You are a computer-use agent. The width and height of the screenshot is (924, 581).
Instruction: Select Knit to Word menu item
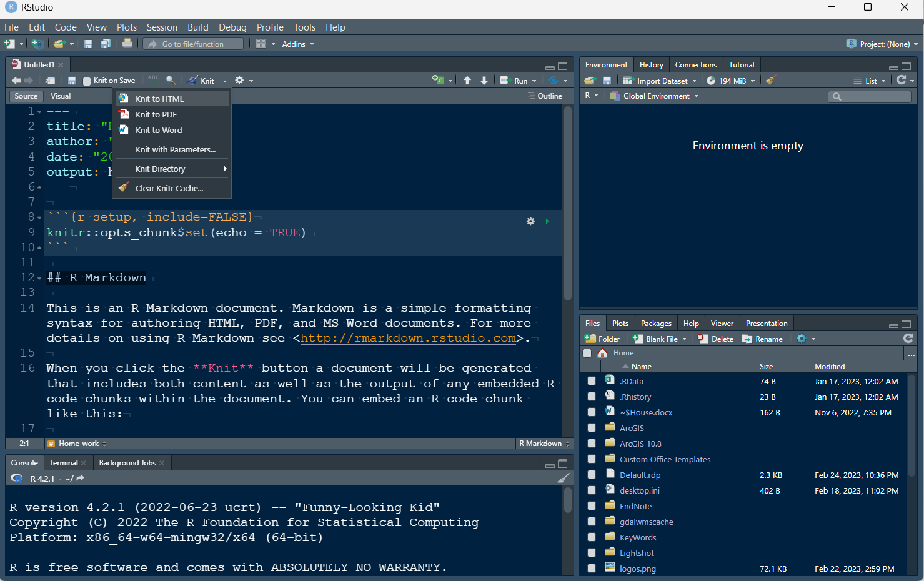coord(172,130)
